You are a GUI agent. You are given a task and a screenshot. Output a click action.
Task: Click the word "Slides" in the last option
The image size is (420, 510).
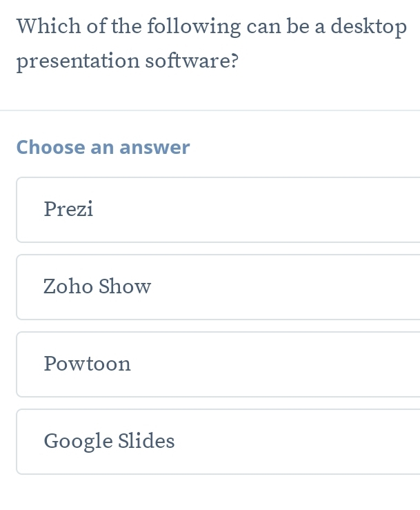[x=146, y=441]
